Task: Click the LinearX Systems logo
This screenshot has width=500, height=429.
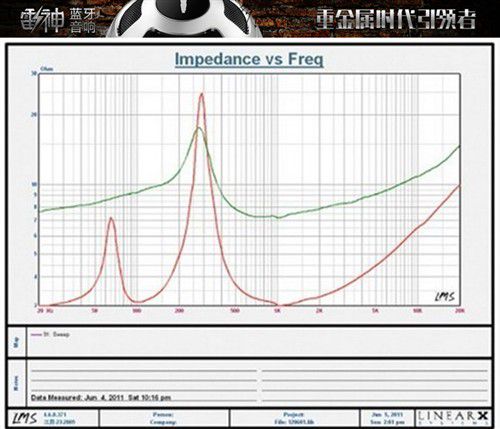Action: click(453, 417)
